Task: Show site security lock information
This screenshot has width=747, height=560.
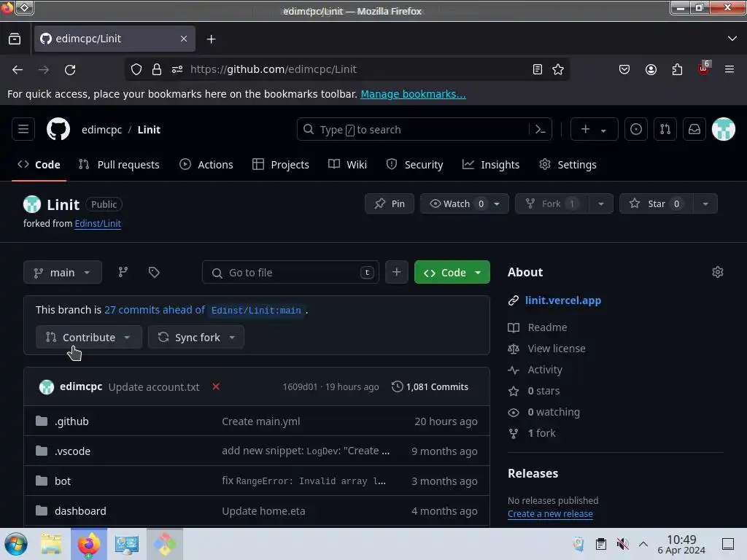Action: pyautogui.click(x=157, y=69)
